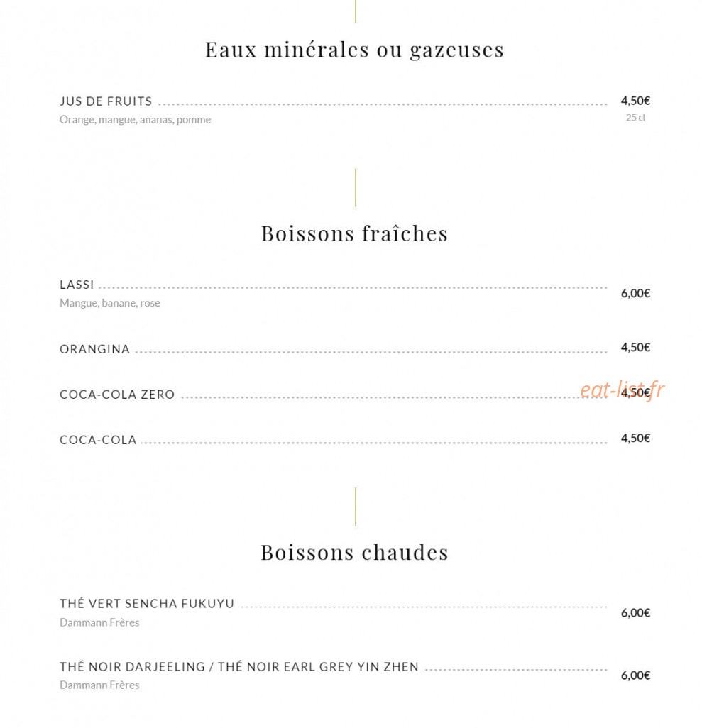Open the eat-list.fr watermark link
702x728 pixels.
[622, 390]
